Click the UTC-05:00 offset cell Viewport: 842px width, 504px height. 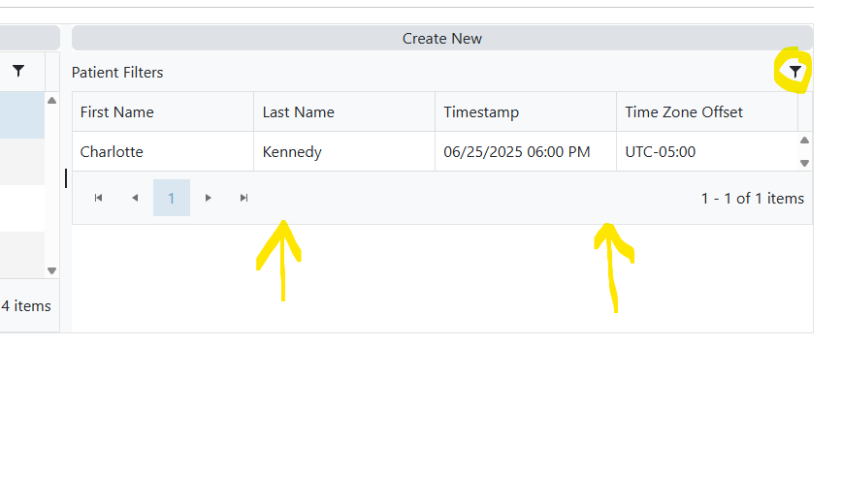[x=661, y=152]
